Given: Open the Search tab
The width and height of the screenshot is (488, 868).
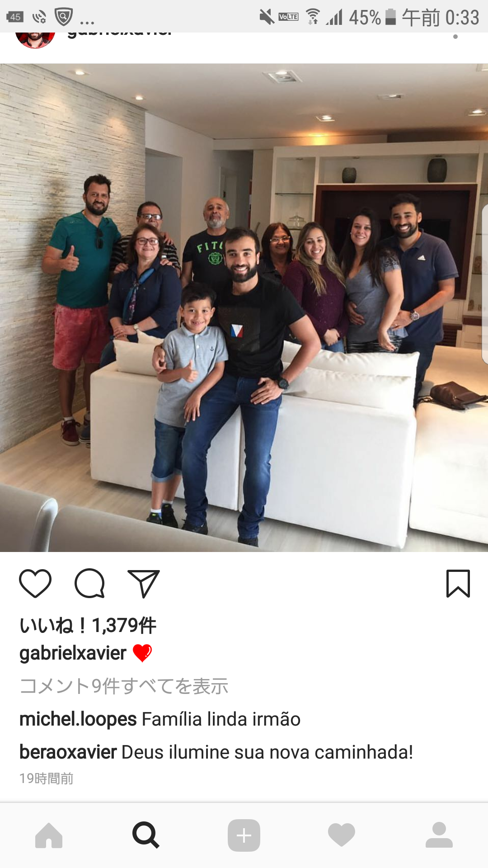Looking at the screenshot, I should click(146, 835).
